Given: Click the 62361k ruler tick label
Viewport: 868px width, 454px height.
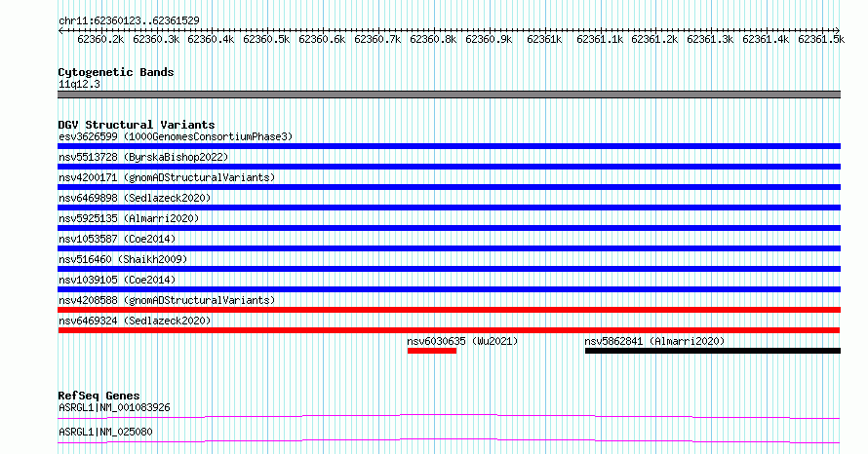Looking at the screenshot, I should click(x=544, y=39).
